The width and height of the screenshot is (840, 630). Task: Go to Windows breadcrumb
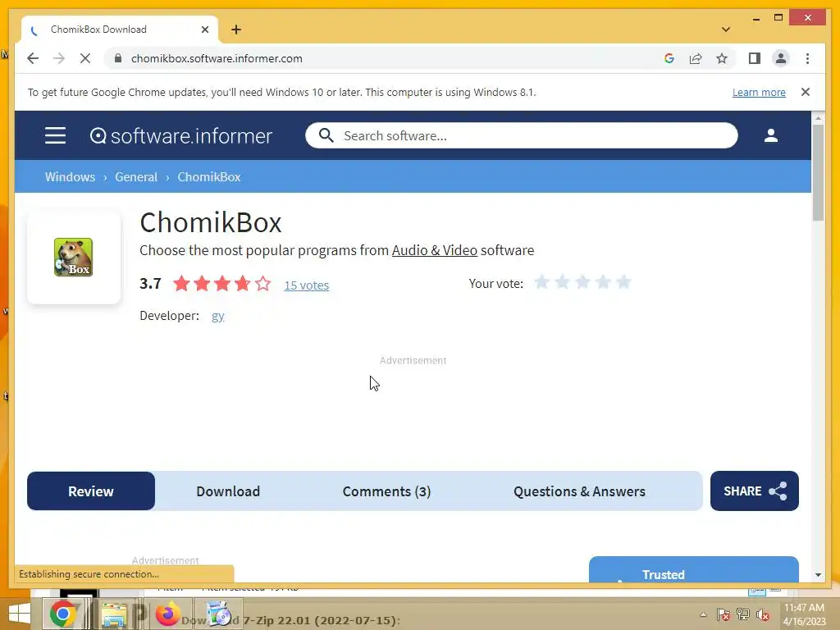click(71, 177)
